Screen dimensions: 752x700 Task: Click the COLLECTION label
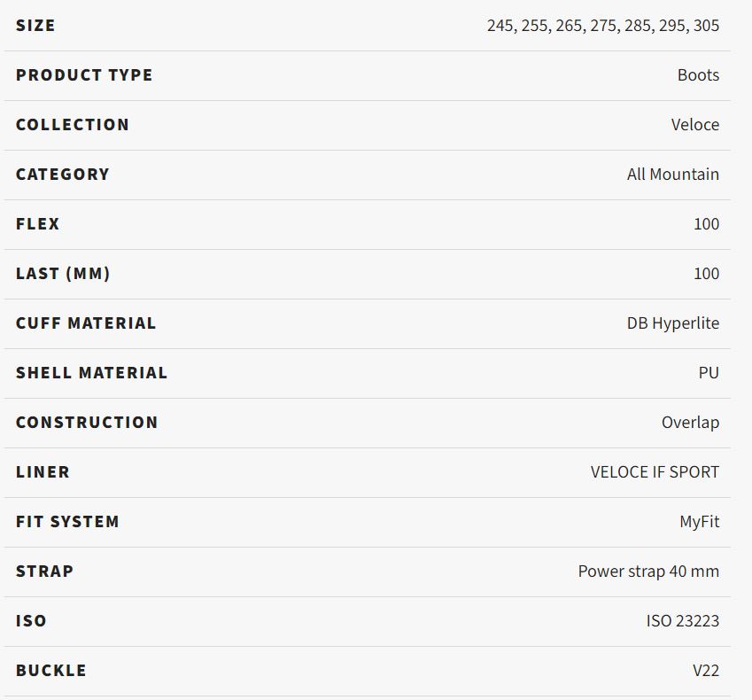click(x=73, y=125)
